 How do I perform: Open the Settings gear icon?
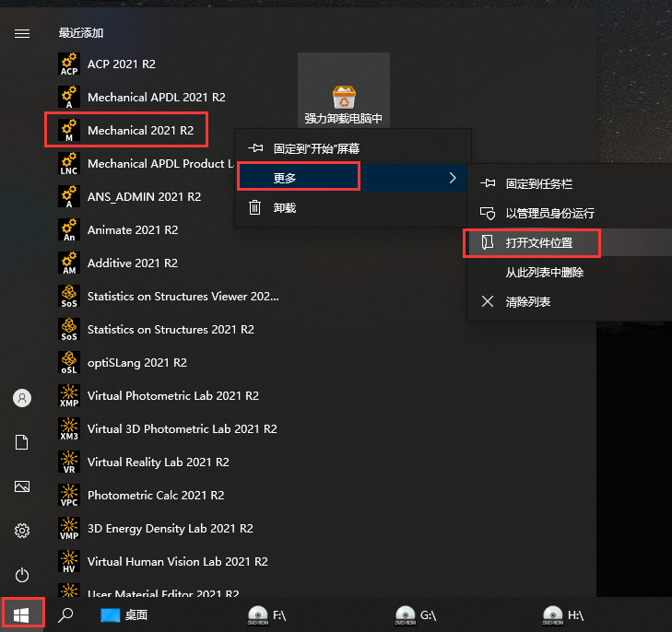(22, 531)
